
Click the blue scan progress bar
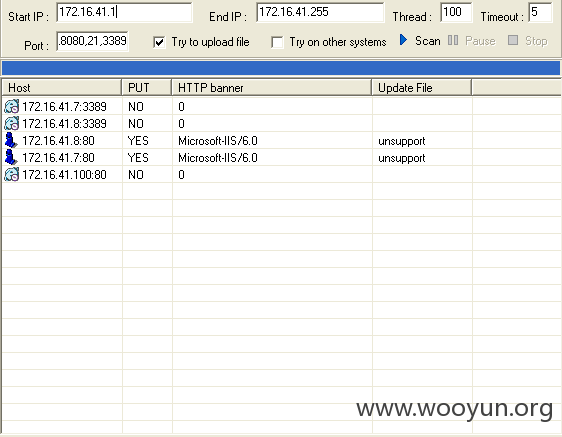pyautogui.click(x=281, y=68)
